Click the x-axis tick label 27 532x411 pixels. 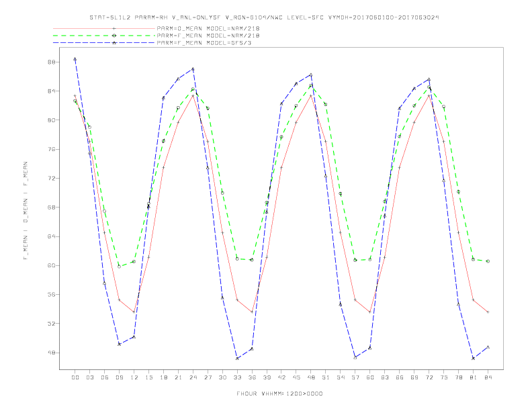pyautogui.click(x=208, y=377)
